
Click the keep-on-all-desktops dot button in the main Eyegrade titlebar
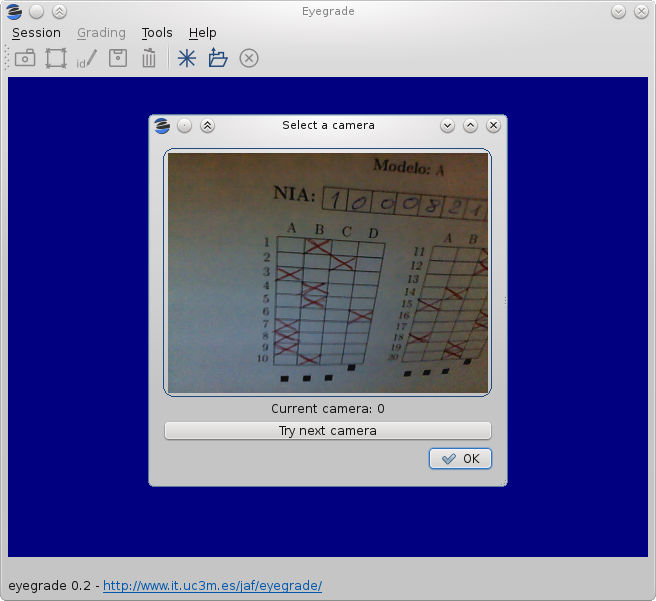[37, 12]
